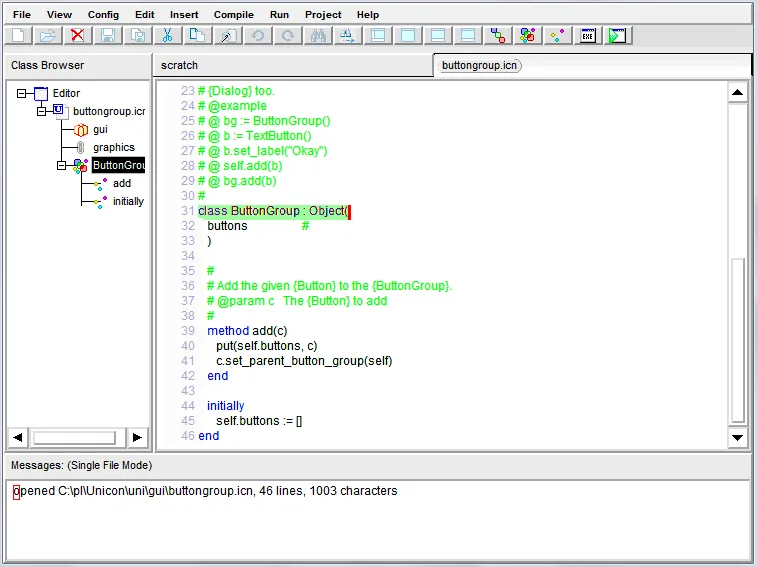Collapse the Editor tree node
The width and height of the screenshot is (758, 567).
[x=21, y=93]
